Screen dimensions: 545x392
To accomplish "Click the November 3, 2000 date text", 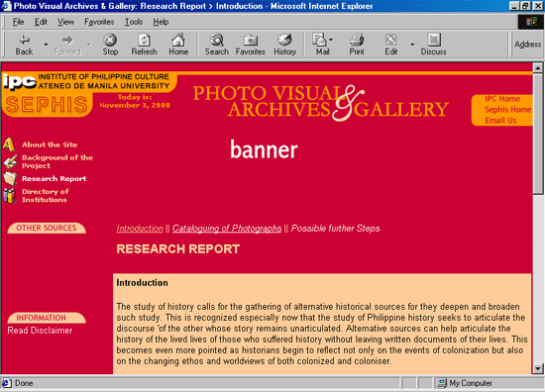I will click(135, 105).
